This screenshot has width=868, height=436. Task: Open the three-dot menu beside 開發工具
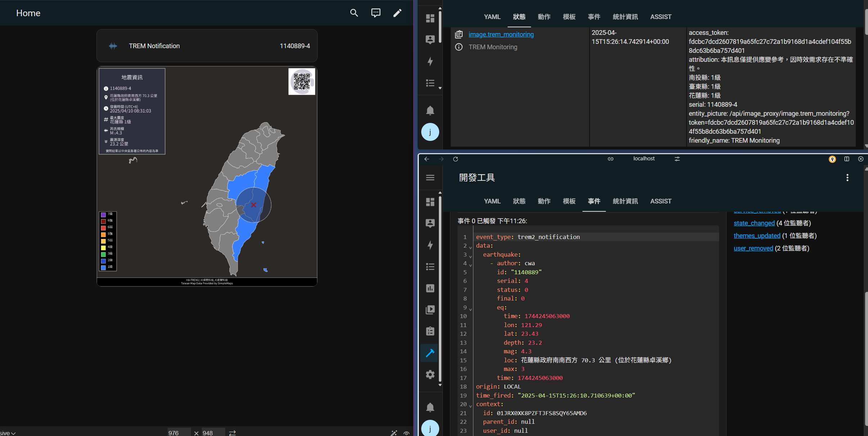(x=847, y=178)
